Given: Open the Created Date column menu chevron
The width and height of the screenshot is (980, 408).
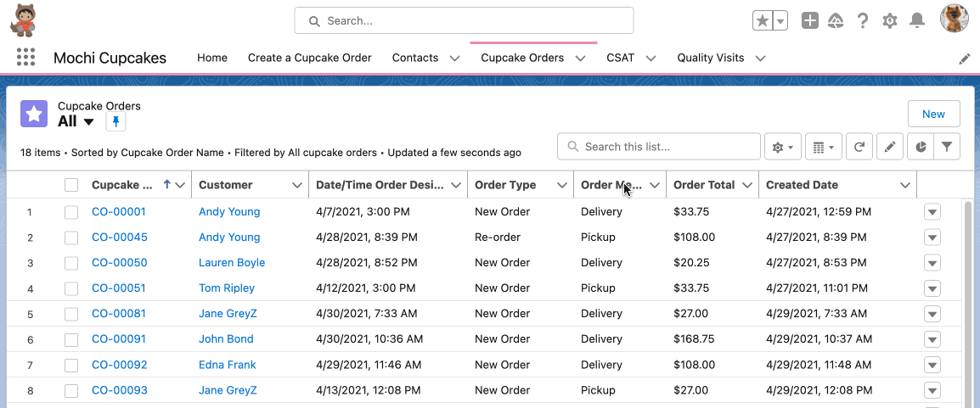Looking at the screenshot, I should (905, 185).
